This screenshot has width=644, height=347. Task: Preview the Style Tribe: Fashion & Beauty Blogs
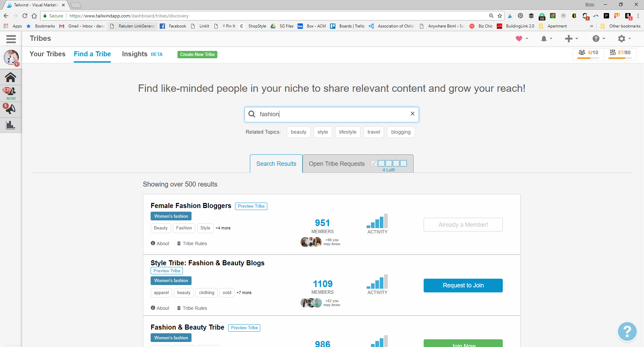point(167,271)
